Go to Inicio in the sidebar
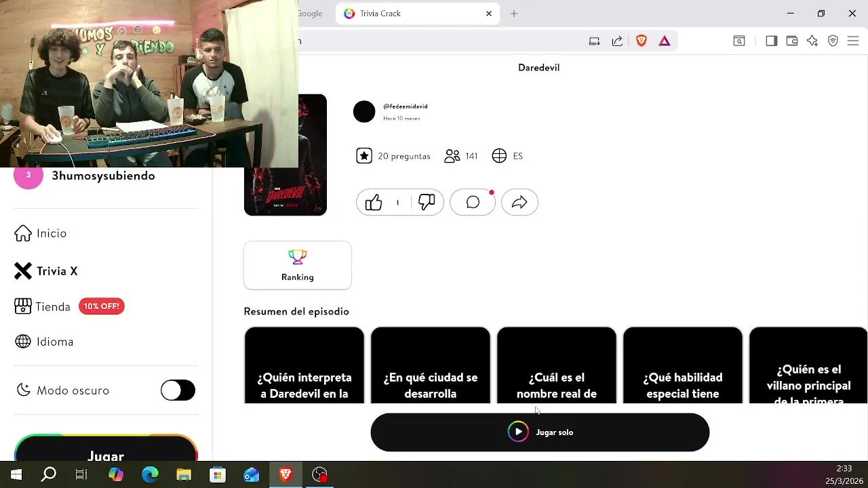This screenshot has width=868, height=488. pos(41,233)
